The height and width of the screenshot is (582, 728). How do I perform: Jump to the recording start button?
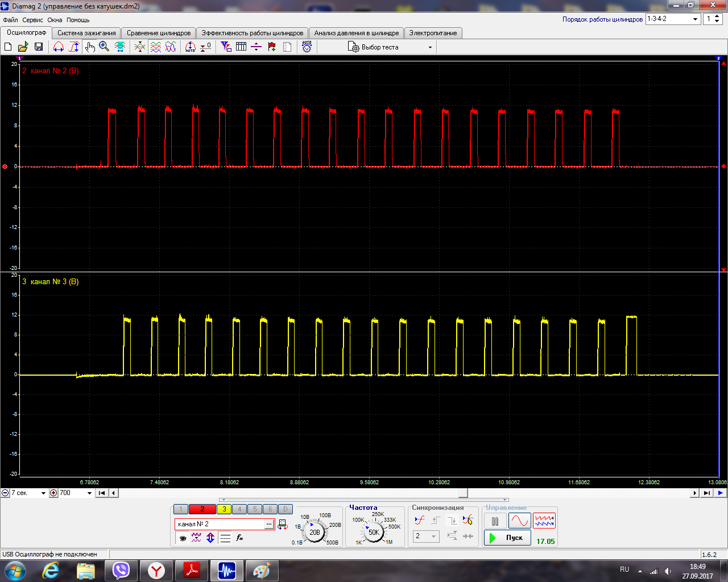tap(102, 493)
